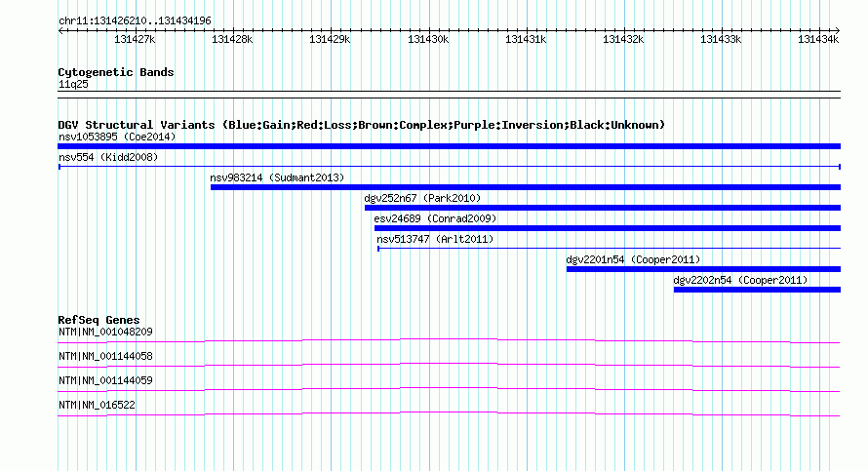
Task: Click the thin blue line of nsv513747
Action: (609, 249)
